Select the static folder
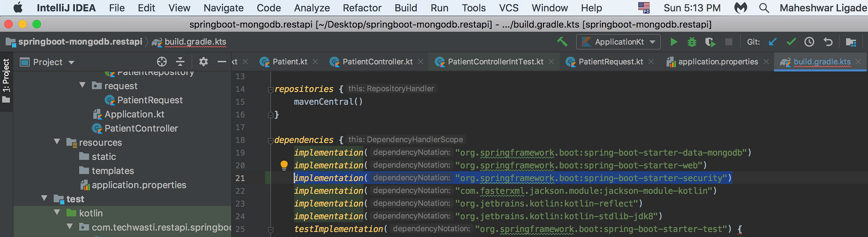 point(104,156)
